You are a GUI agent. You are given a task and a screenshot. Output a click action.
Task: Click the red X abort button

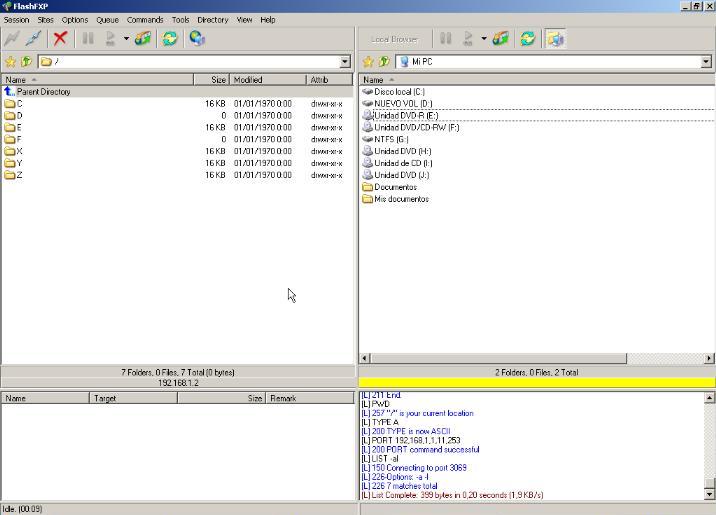60,38
